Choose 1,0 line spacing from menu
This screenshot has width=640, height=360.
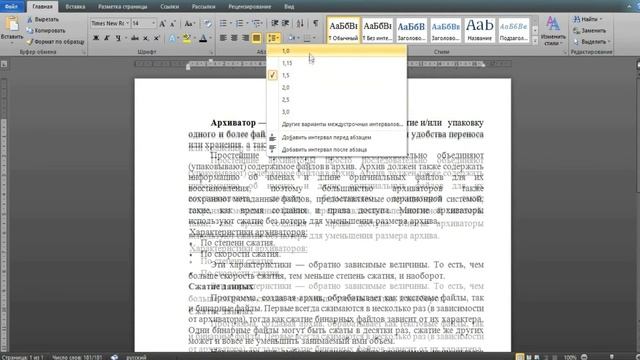pos(337,51)
